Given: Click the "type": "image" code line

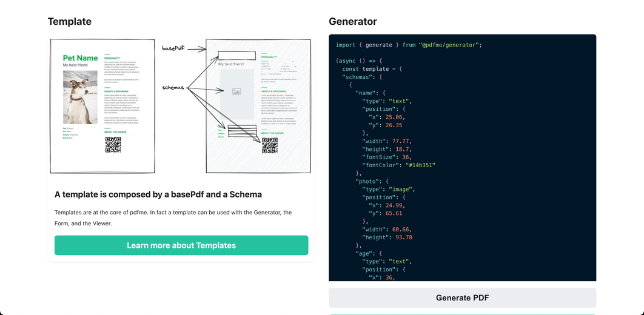Looking at the screenshot, I should pos(389,189).
